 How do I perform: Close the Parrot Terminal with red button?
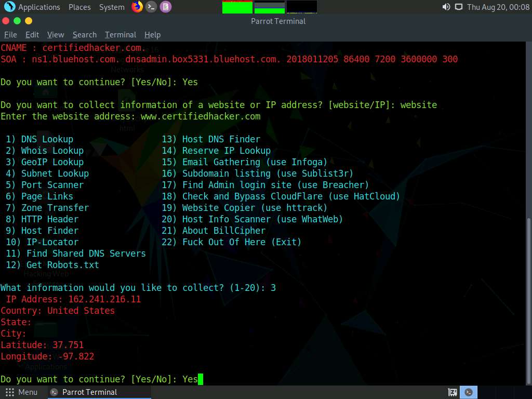tap(6, 21)
